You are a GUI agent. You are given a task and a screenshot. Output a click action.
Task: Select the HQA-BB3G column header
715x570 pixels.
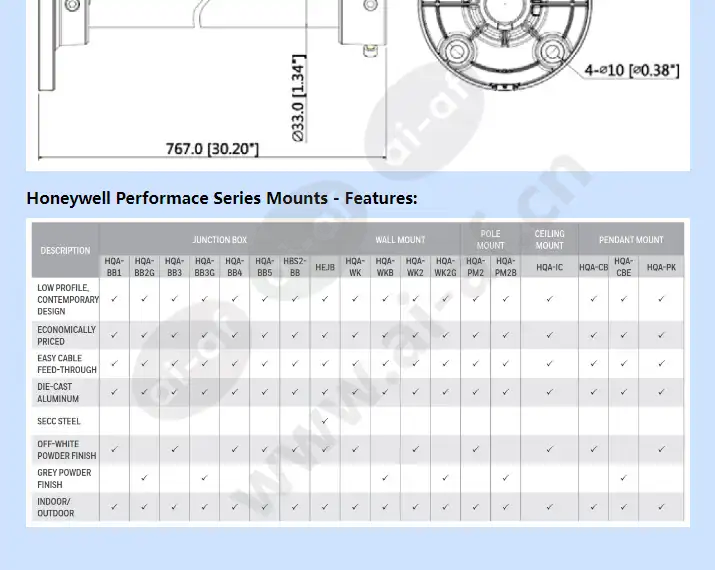click(204, 267)
